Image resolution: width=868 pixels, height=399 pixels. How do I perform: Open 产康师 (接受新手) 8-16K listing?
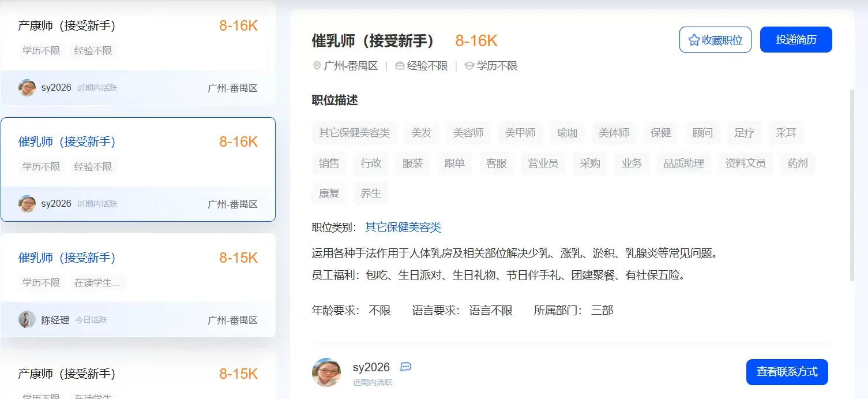[x=67, y=25]
